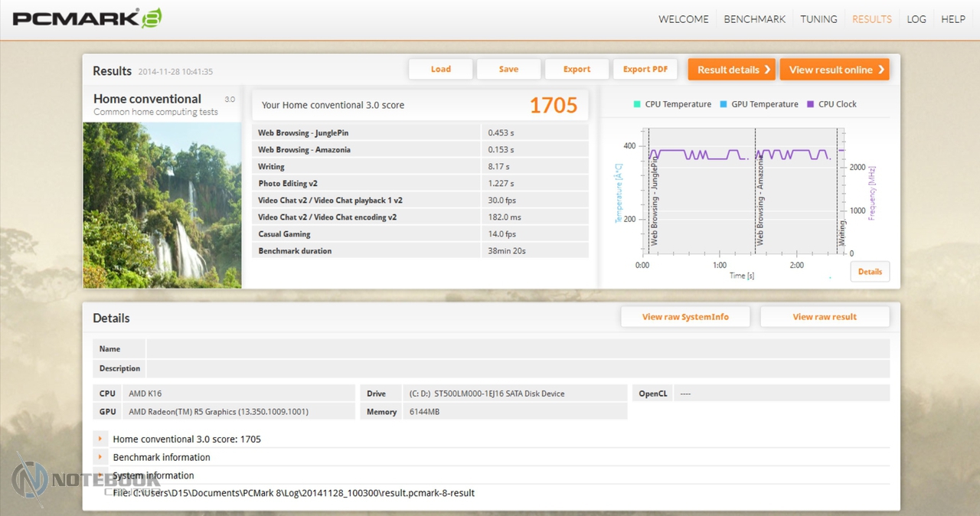Open Result details

tap(731, 70)
